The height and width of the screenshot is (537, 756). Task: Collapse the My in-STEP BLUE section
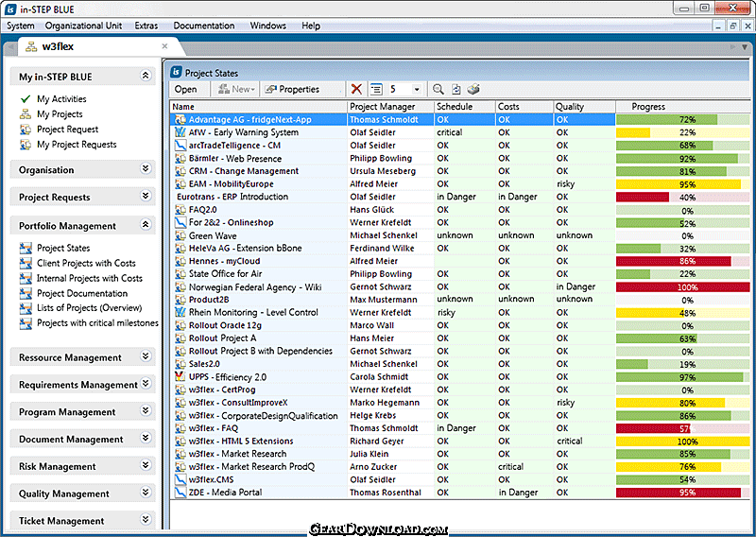[x=146, y=76]
